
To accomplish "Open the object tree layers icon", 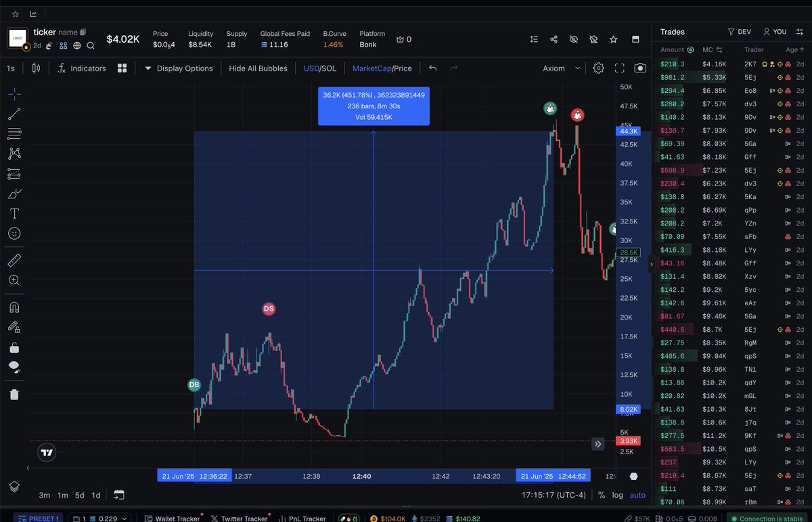I will point(14,486).
